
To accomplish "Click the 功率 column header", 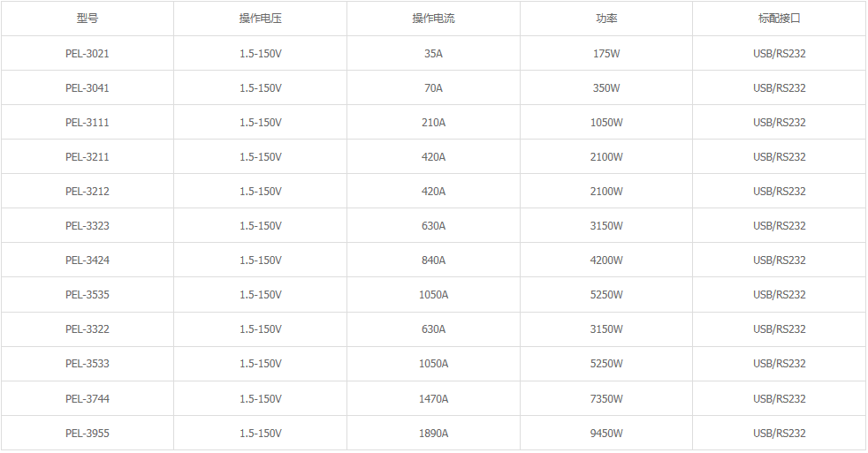I will (606, 19).
